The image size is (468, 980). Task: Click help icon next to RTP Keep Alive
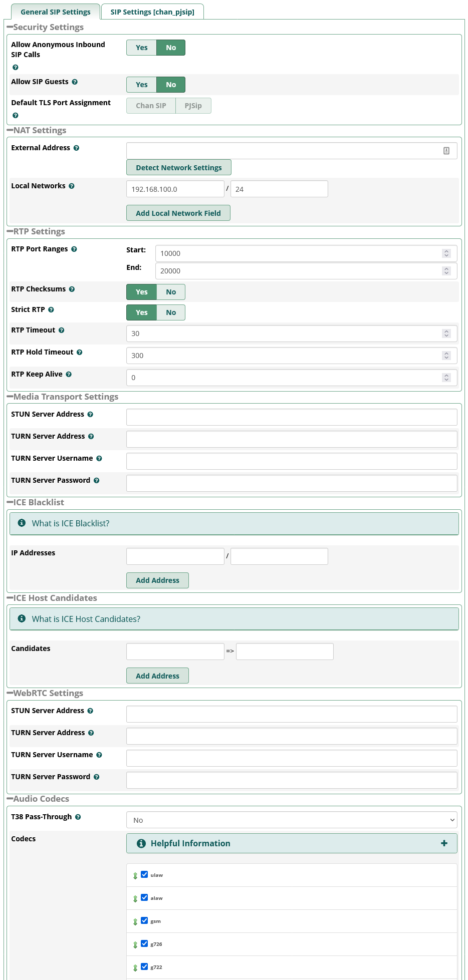point(69,375)
